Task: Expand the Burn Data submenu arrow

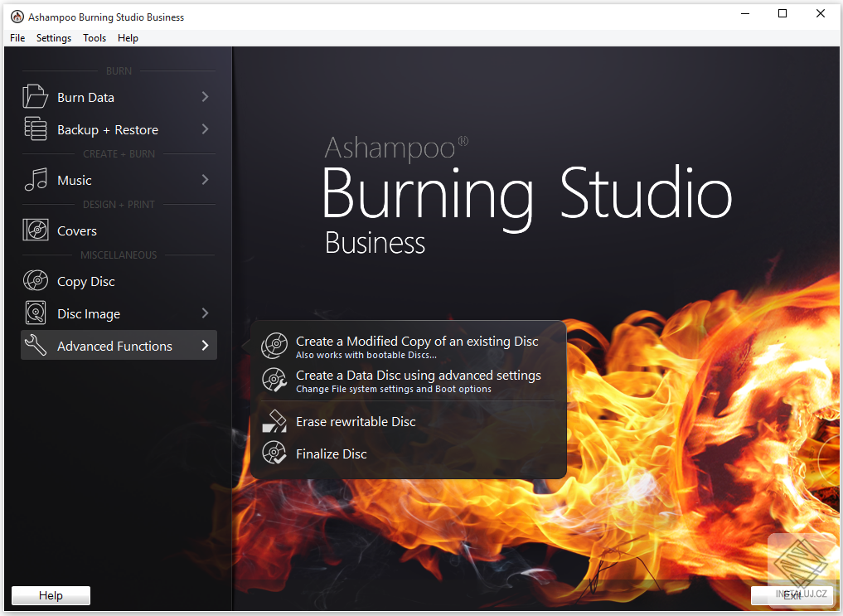Action: 204,96
